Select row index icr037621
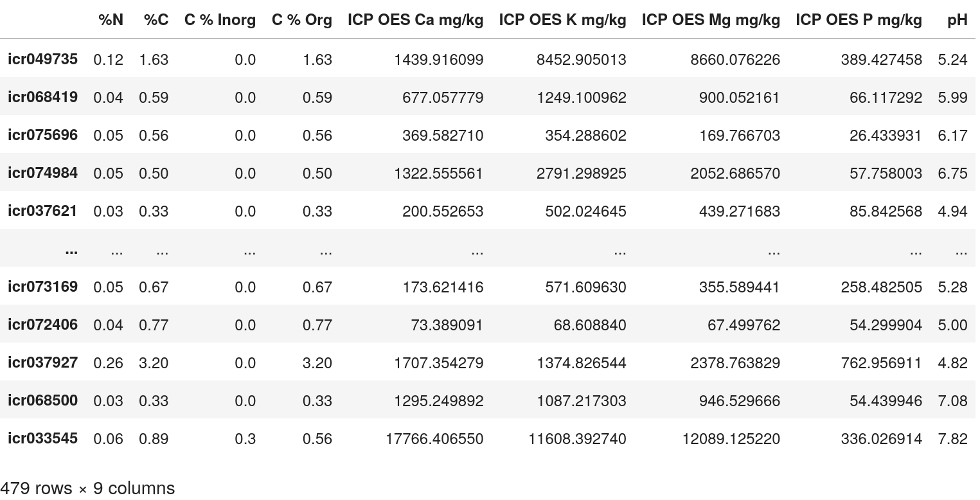 click(x=42, y=211)
